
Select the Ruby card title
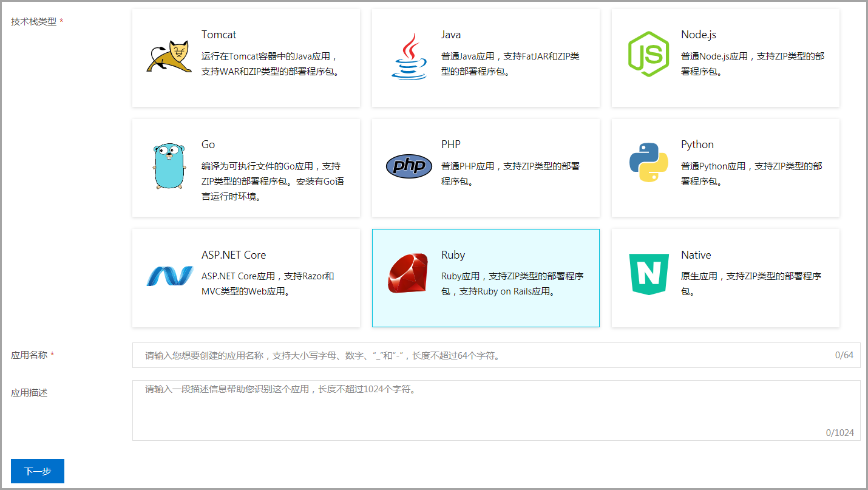(x=453, y=255)
